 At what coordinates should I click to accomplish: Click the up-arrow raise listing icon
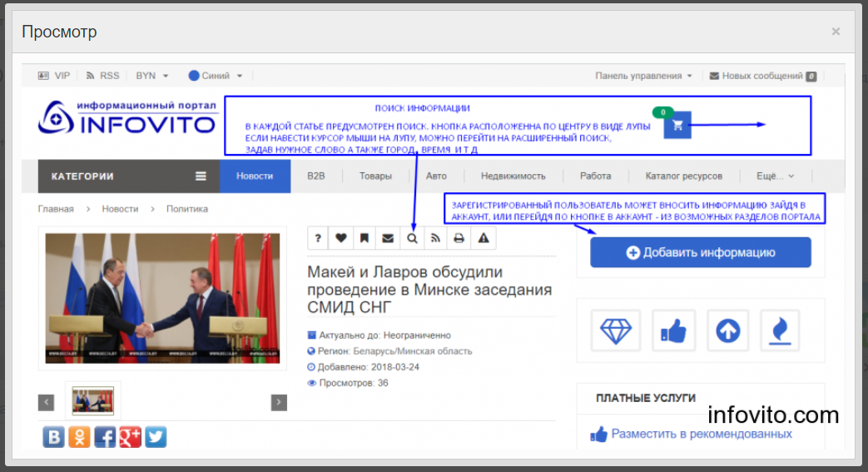point(727,330)
